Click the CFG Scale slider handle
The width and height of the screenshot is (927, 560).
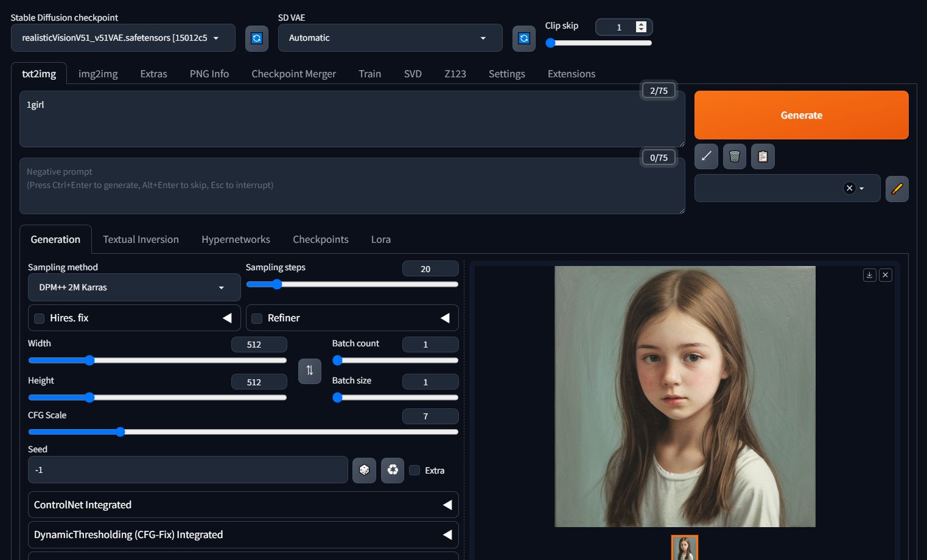click(x=121, y=432)
